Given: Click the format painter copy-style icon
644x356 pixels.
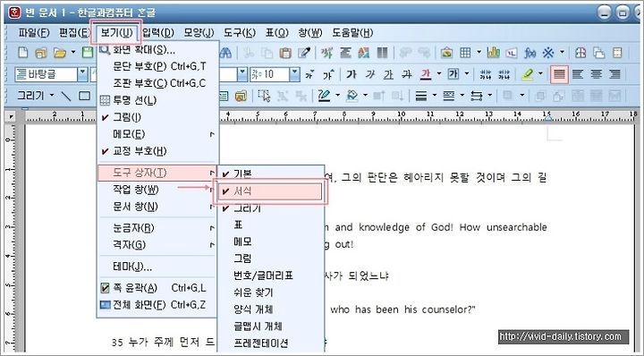Looking at the screenshot, I should 304,53.
